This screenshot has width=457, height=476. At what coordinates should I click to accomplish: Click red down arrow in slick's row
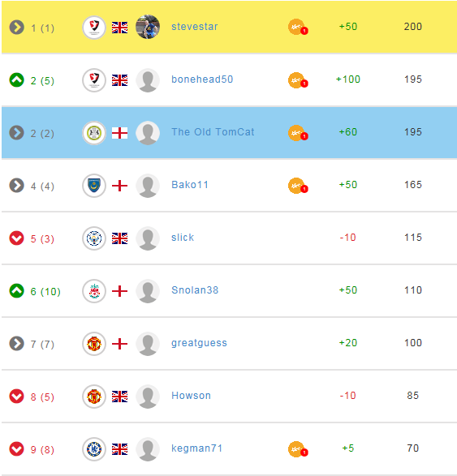coord(17,238)
